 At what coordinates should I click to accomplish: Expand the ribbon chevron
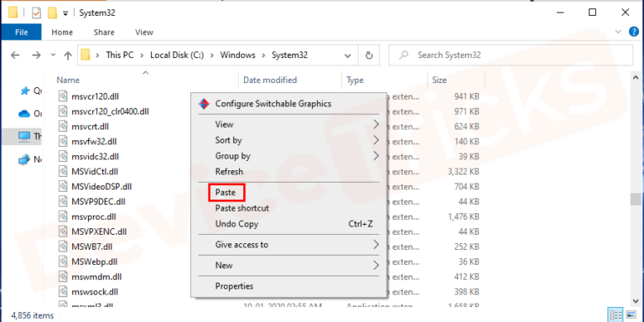618,32
